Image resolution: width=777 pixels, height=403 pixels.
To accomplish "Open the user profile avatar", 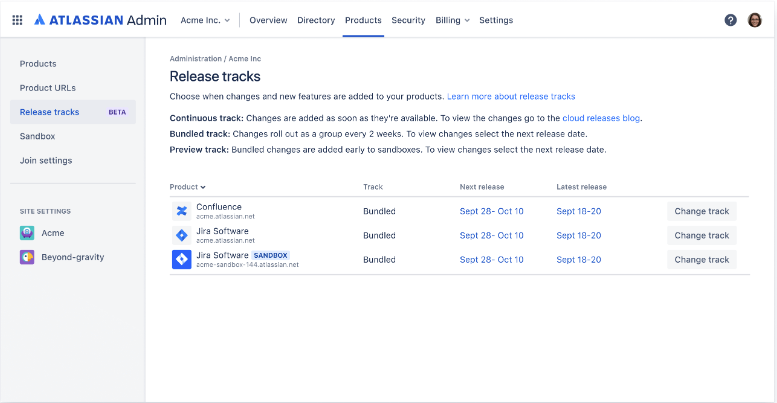I will click(755, 20).
